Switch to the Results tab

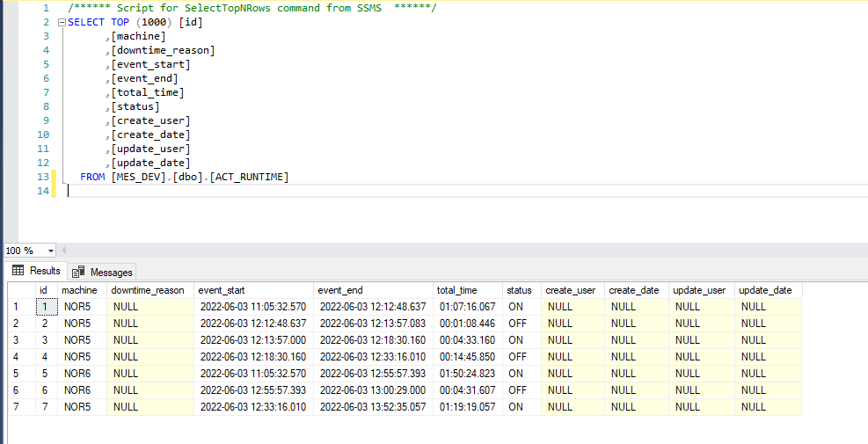click(37, 271)
